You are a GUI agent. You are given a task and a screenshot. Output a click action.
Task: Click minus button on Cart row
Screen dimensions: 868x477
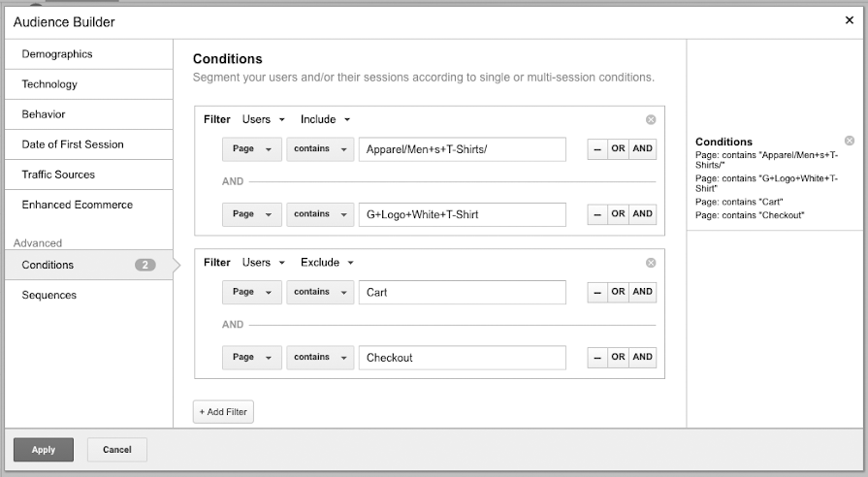coord(597,292)
